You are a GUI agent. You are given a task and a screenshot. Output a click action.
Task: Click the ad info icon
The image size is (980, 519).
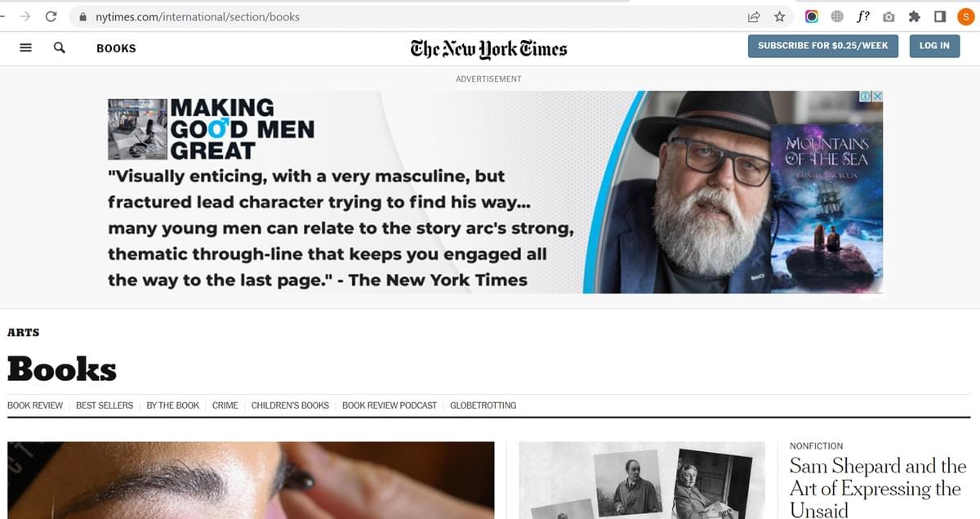(866, 96)
